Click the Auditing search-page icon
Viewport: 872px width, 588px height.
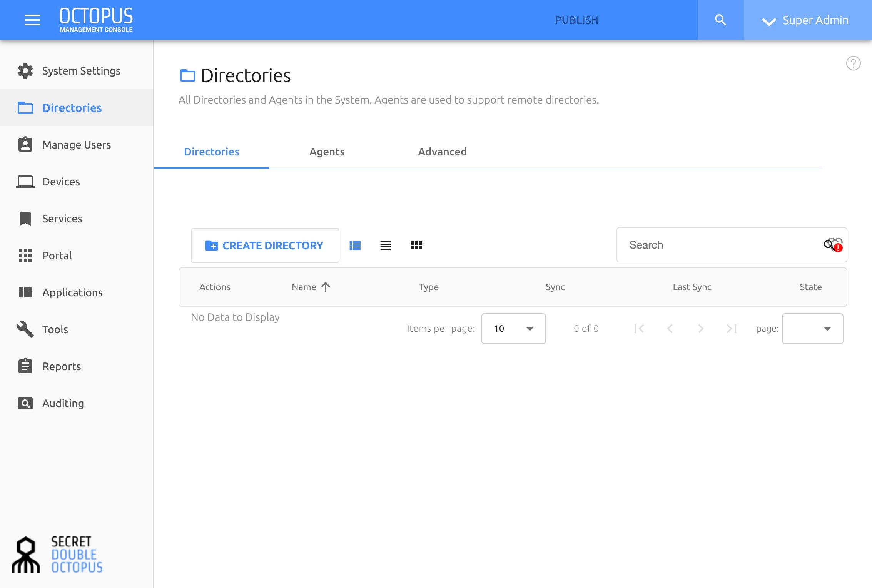tap(25, 403)
